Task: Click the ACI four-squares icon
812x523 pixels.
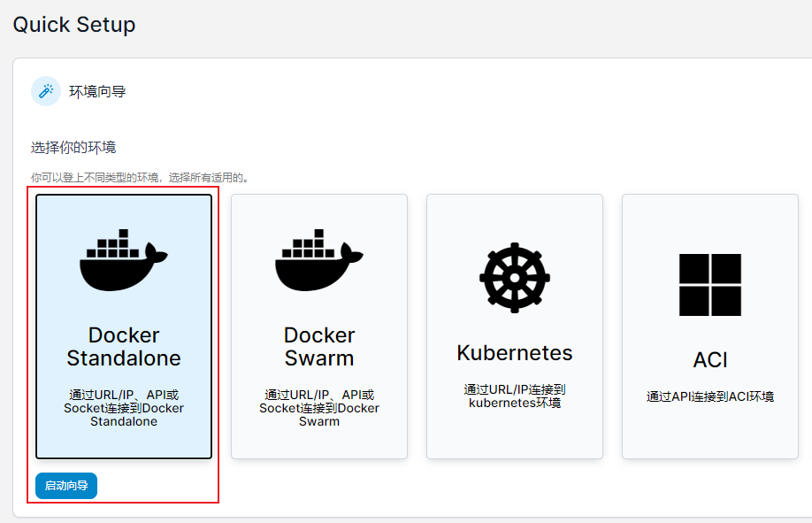Action: pyautogui.click(x=710, y=285)
